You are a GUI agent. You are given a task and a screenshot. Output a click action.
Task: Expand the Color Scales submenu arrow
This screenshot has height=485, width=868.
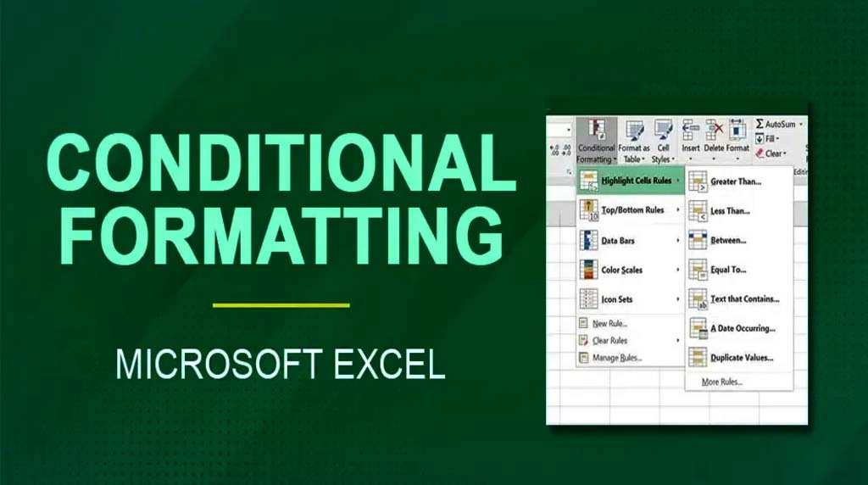click(x=677, y=270)
